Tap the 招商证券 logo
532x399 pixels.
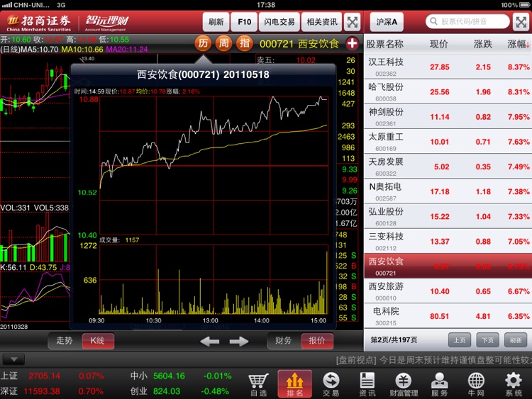pos(39,23)
